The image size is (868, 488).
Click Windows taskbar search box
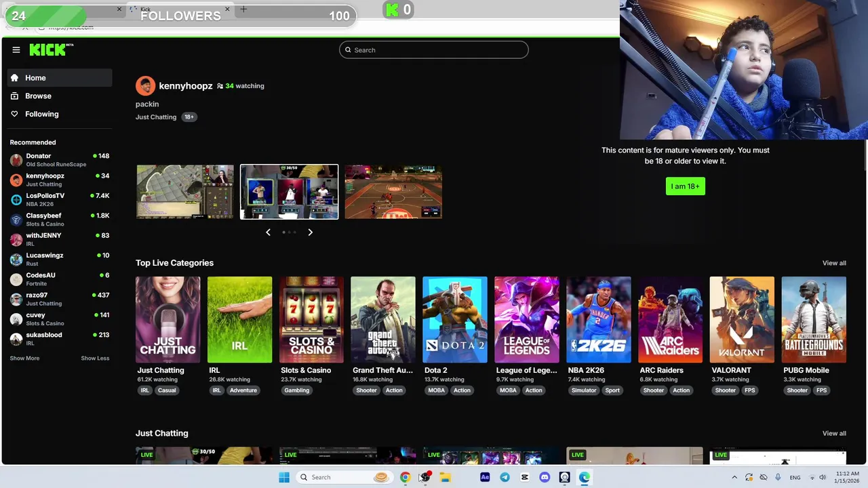[x=343, y=477]
